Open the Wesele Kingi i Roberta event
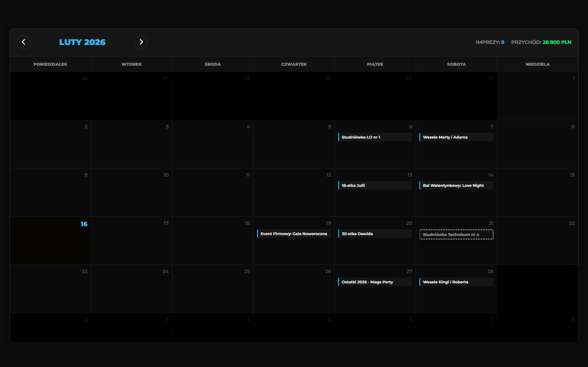Image resolution: width=588 pixels, height=367 pixels. [456, 282]
